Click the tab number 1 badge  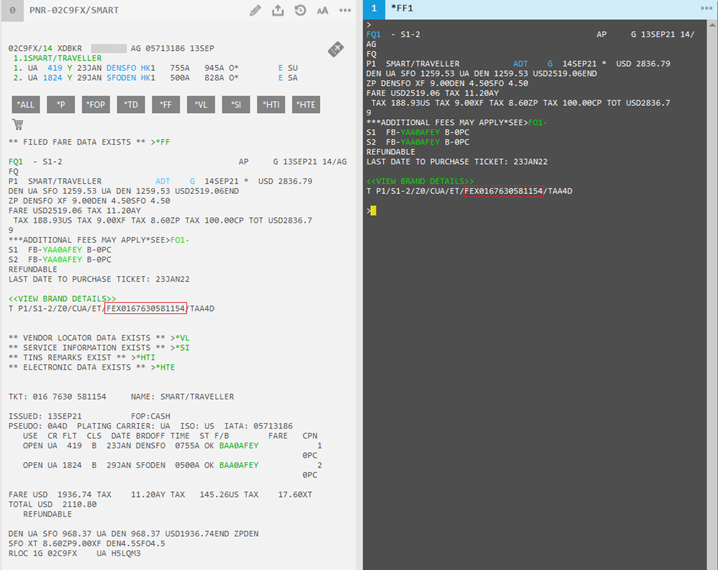point(373,9)
